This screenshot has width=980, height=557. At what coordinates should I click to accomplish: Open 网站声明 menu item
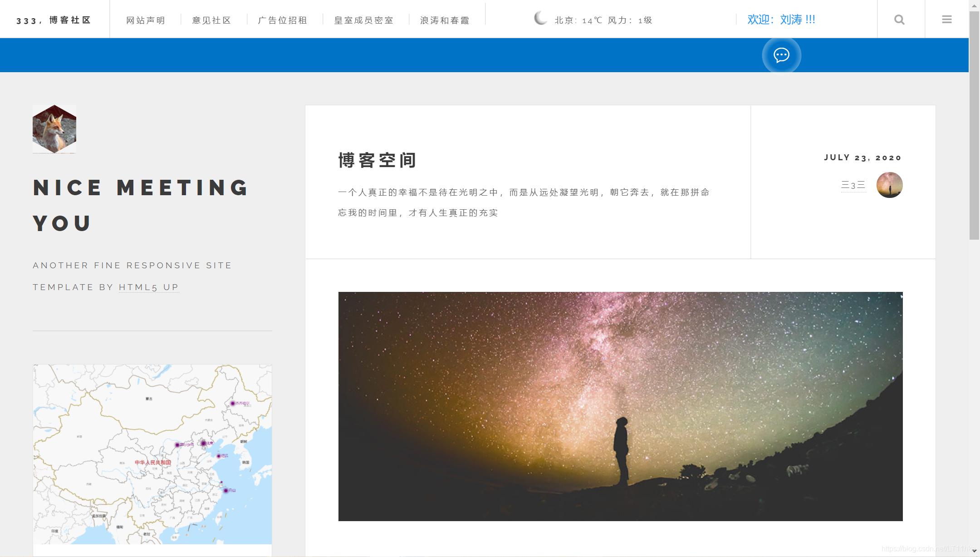pyautogui.click(x=145, y=20)
